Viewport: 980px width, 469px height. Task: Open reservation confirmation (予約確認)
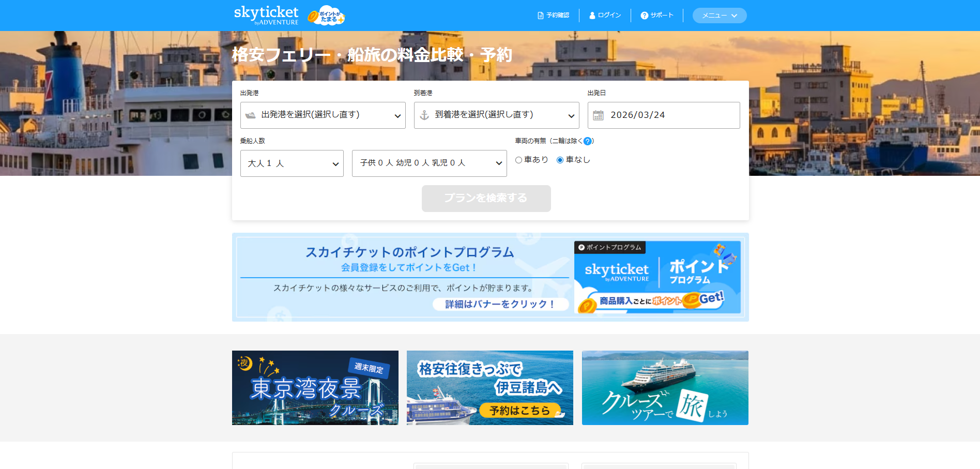(553, 16)
